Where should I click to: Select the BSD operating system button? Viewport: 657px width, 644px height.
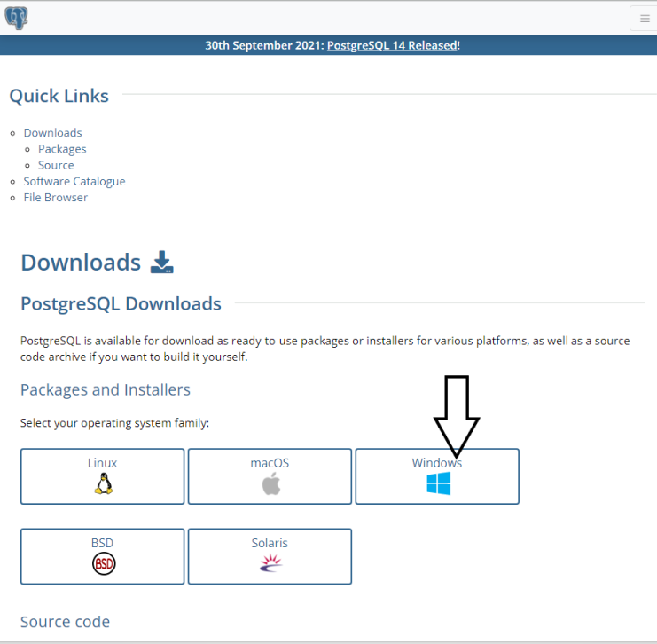tap(102, 556)
